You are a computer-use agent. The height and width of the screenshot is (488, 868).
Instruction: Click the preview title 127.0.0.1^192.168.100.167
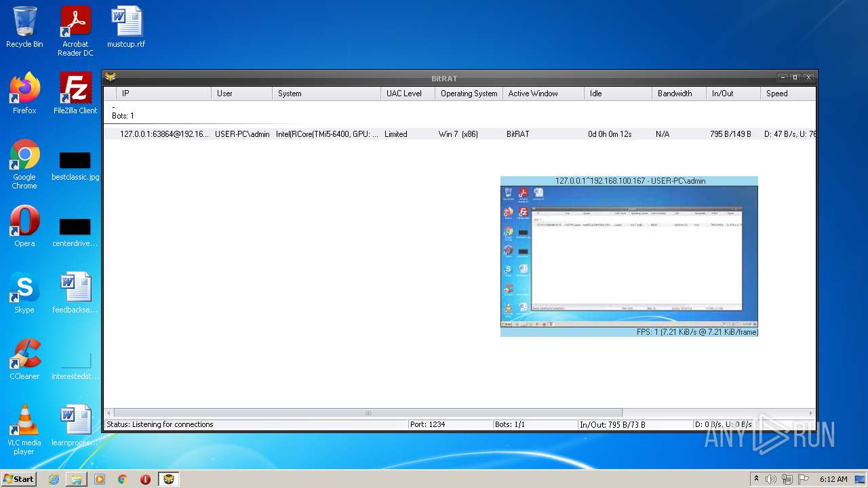630,181
